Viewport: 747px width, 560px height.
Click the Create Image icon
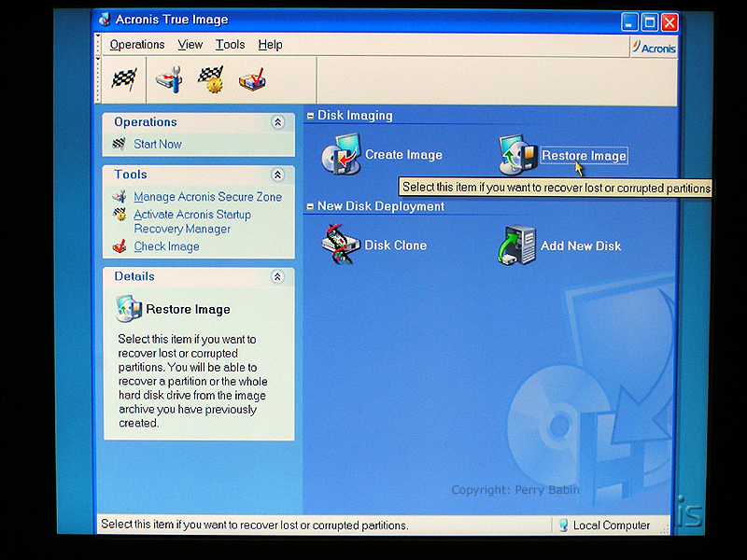(341, 154)
